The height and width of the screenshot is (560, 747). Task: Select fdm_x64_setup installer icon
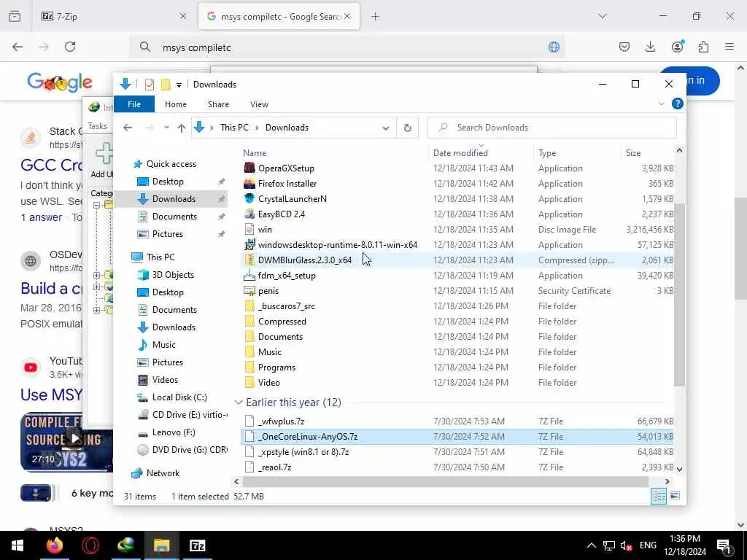tap(249, 275)
